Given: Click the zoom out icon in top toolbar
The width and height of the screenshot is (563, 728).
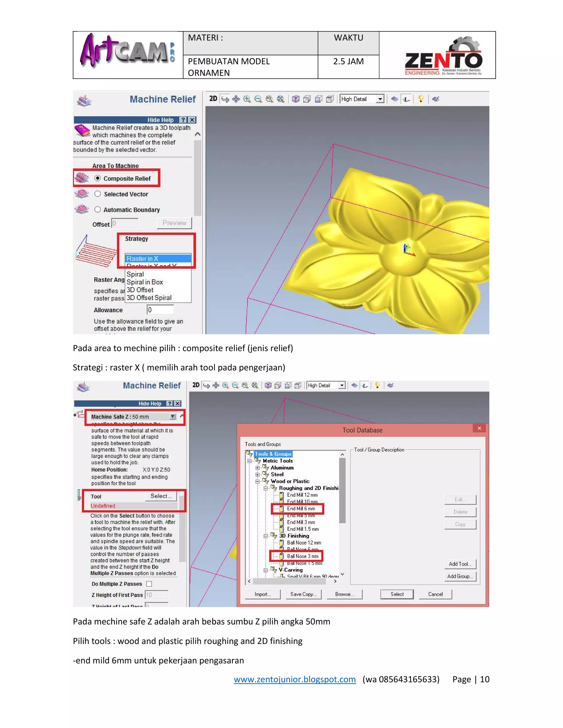Looking at the screenshot, I should pyautogui.click(x=258, y=99).
